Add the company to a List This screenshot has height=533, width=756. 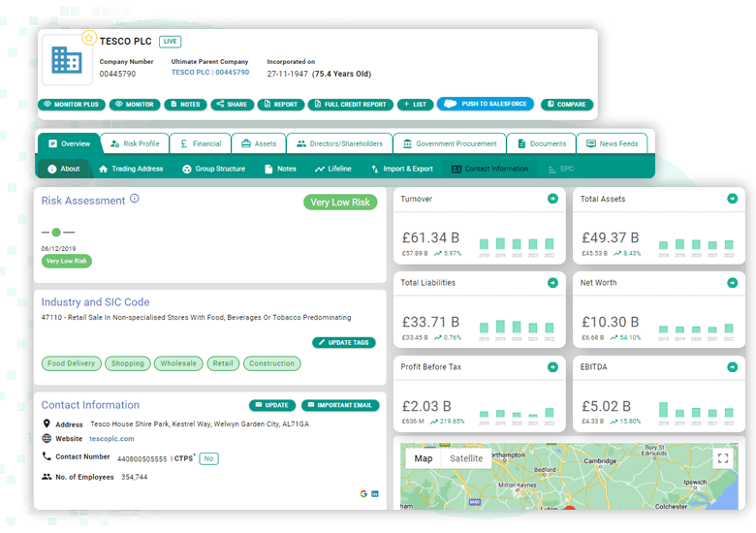tap(415, 104)
